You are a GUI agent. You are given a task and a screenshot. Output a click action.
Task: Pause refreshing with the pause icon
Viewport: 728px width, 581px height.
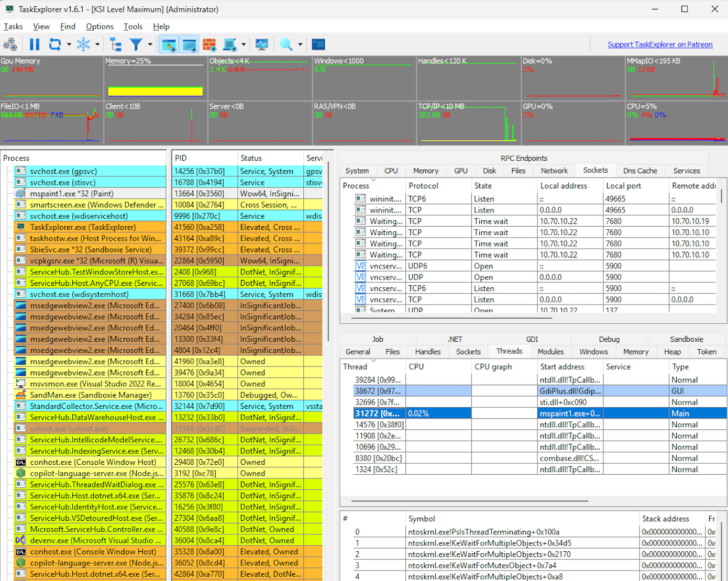(35, 44)
